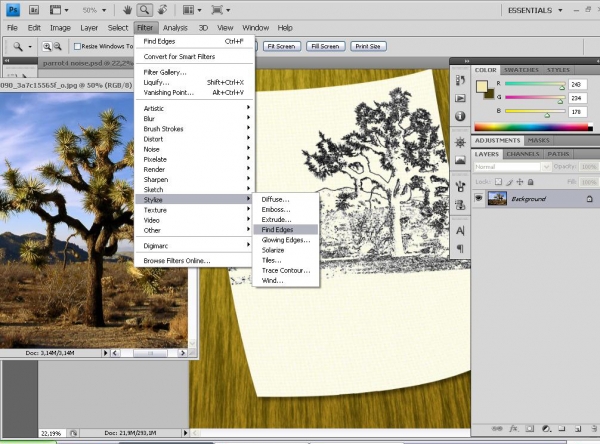Open the Screen Mode dropdown

tap(221, 10)
